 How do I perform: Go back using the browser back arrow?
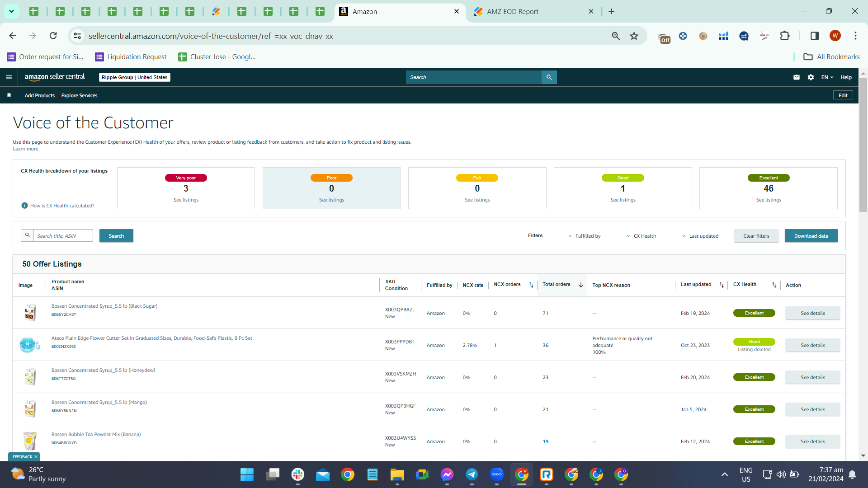click(x=13, y=36)
